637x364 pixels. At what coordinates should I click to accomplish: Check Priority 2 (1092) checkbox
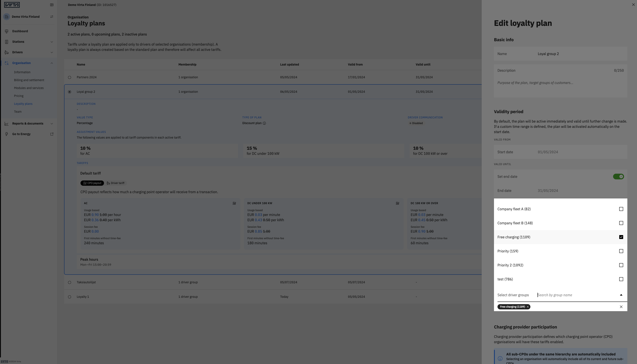pyautogui.click(x=621, y=265)
